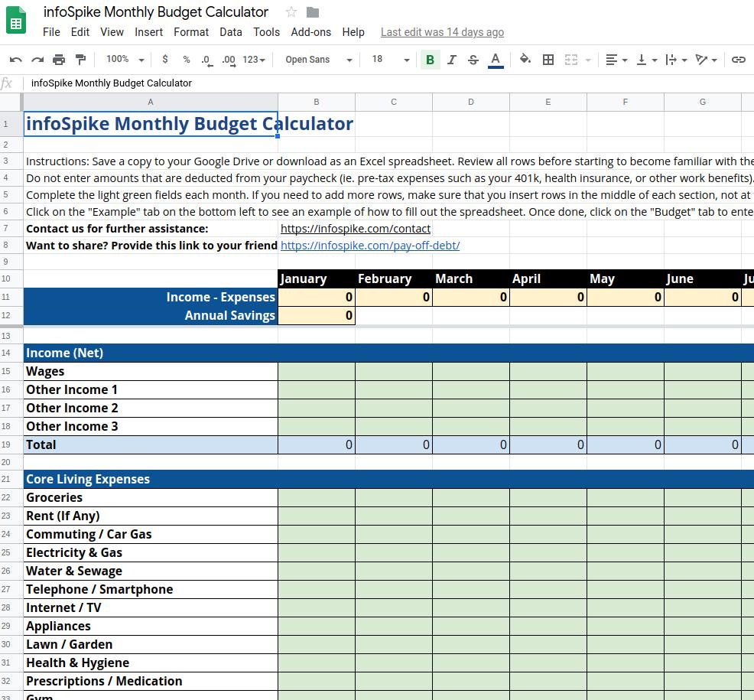Open the File menu
This screenshot has height=700, width=754.
(51, 32)
